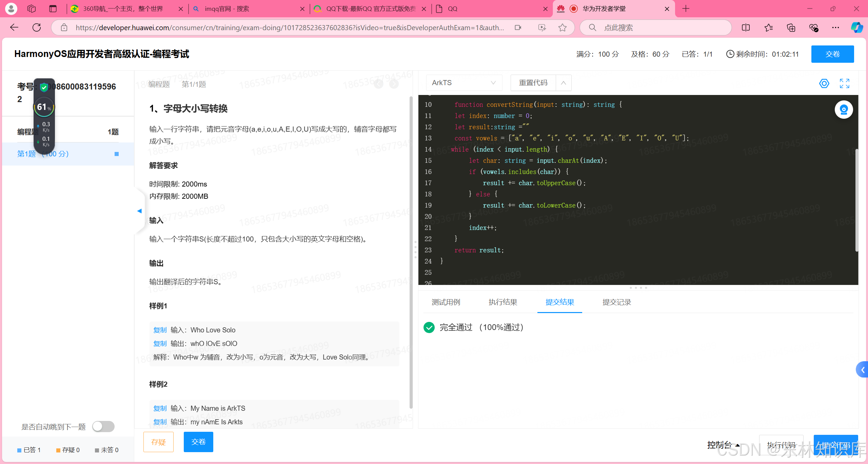Click code line 17 toUpperCase statement
868x464 pixels.
click(x=534, y=183)
